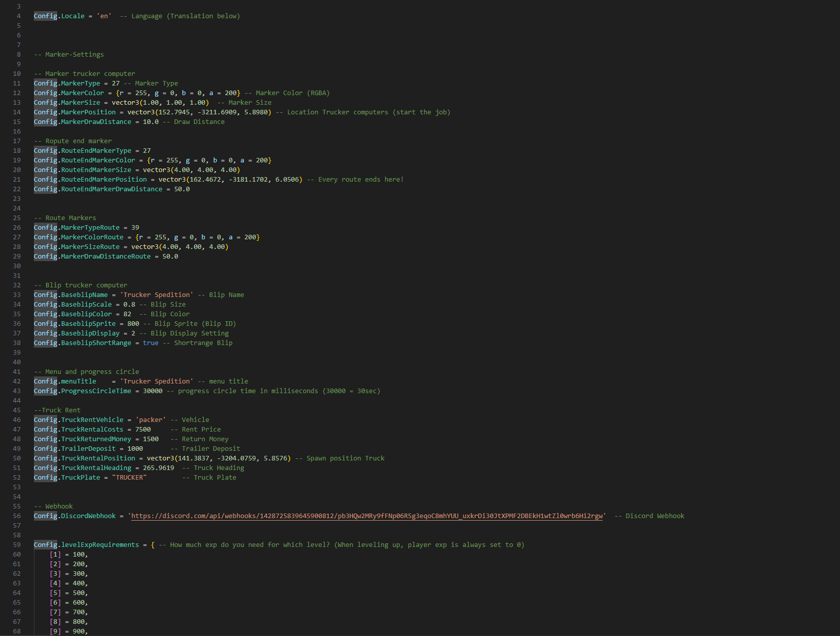This screenshot has width=840, height=636.
Task: Click the level [5] = 500 entry
Action: (x=69, y=593)
